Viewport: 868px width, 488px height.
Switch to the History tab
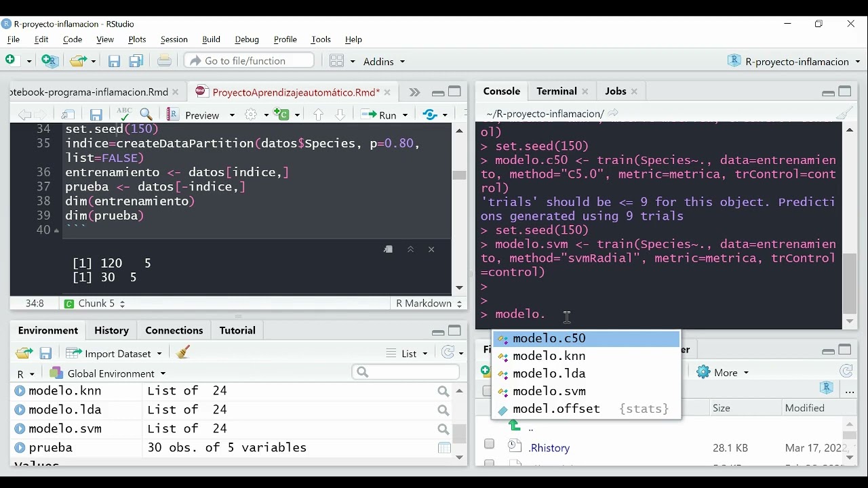click(111, 330)
